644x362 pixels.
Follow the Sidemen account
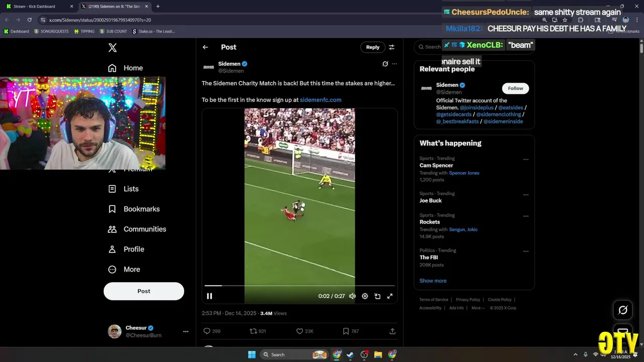pyautogui.click(x=515, y=88)
